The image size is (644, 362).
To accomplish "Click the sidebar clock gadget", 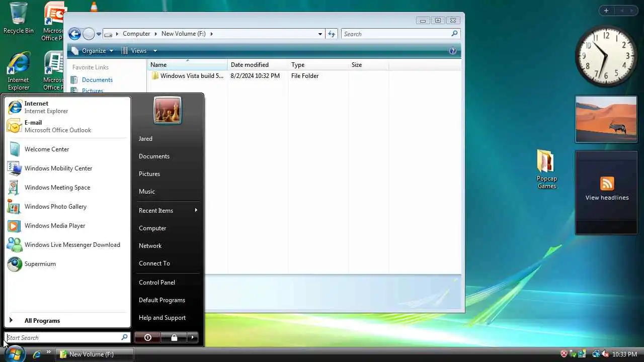I will pyautogui.click(x=606, y=56).
